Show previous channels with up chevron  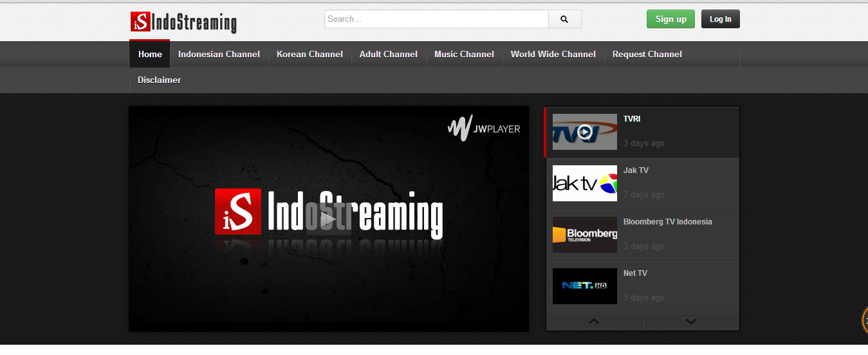[594, 322]
